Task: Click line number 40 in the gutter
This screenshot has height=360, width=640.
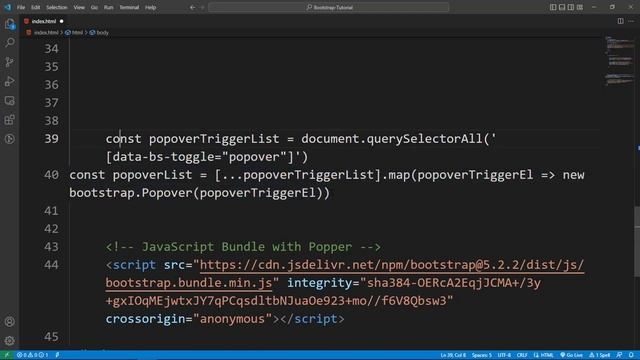Action: point(51,175)
